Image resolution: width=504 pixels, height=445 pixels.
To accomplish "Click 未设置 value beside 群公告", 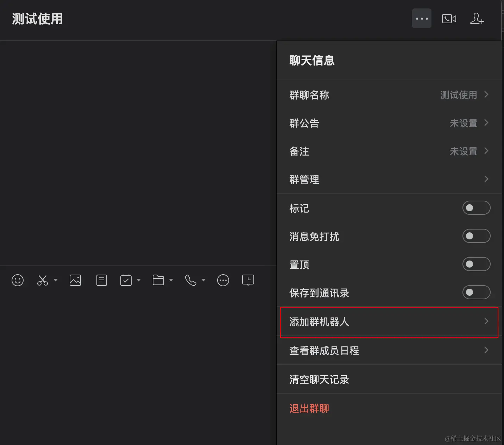I will (464, 123).
